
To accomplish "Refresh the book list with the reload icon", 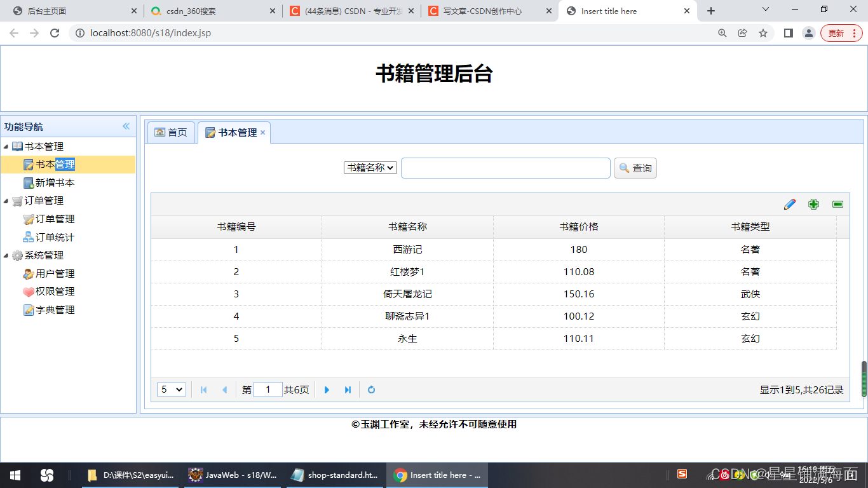I will coord(371,390).
